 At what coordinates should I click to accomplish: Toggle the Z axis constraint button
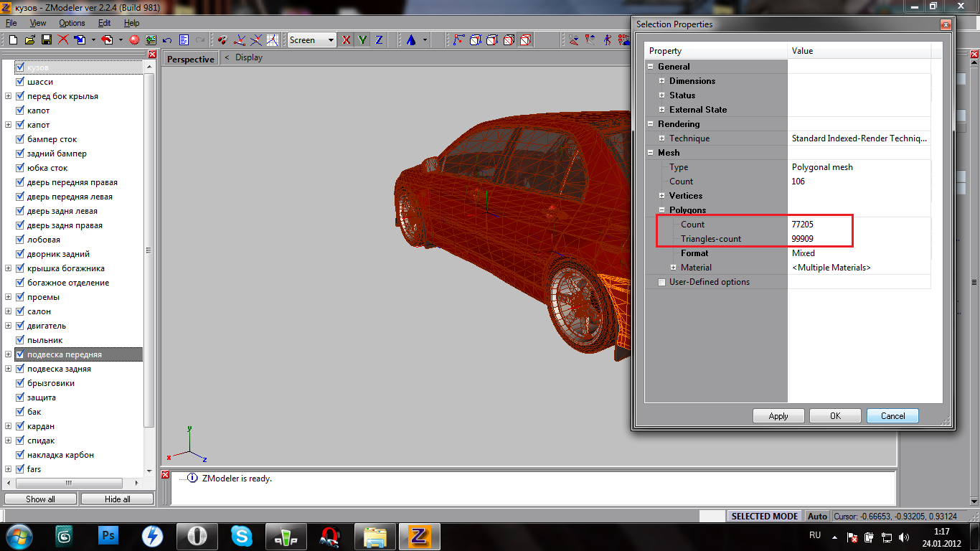[379, 40]
